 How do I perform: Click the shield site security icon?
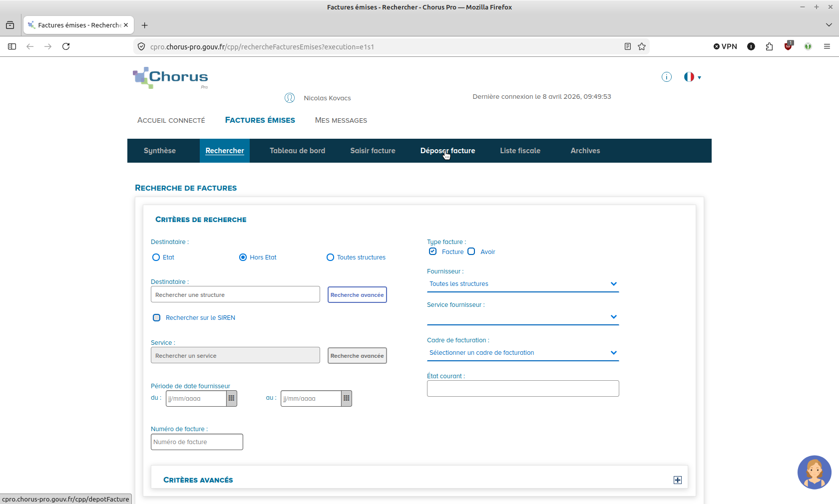click(141, 46)
